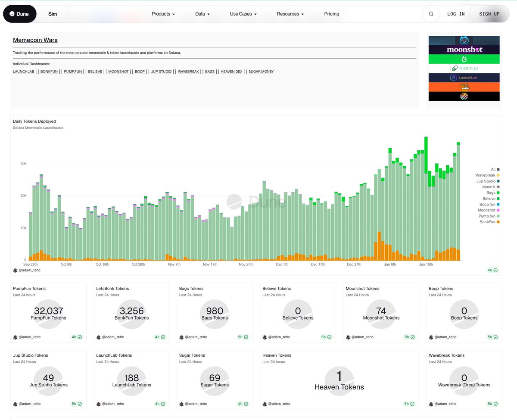Open the MOONSHOT dashboard link
The height and width of the screenshot is (420, 517).
click(x=118, y=72)
